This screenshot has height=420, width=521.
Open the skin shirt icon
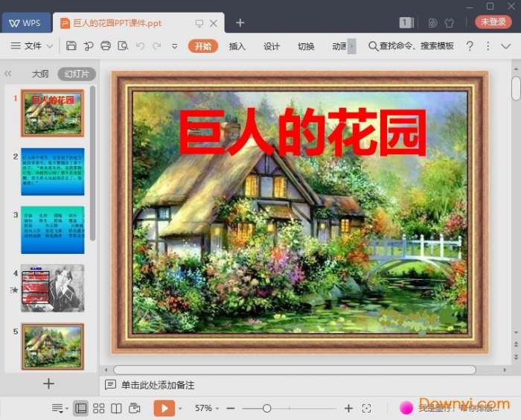tap(450, 22)
